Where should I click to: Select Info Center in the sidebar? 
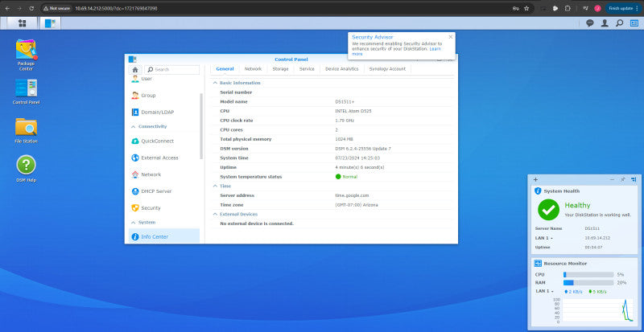164,236
